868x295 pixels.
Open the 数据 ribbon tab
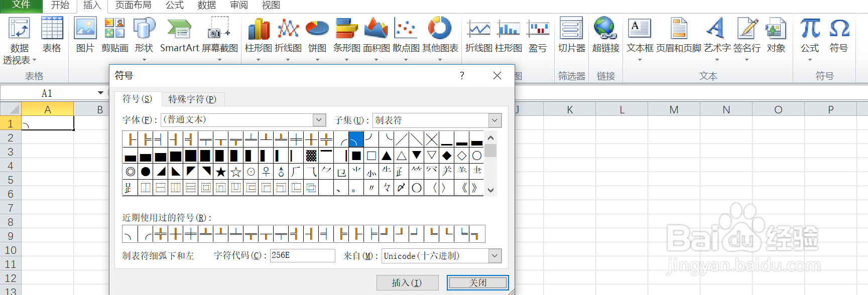tap(207, 5)
